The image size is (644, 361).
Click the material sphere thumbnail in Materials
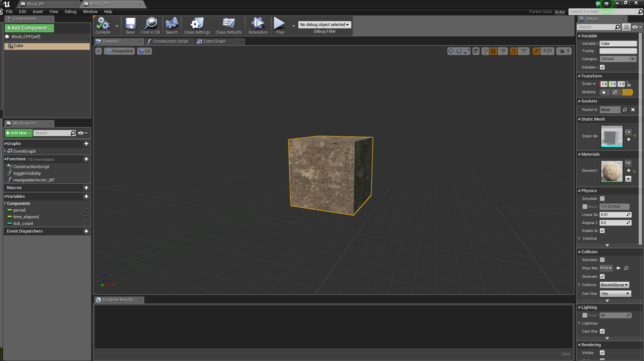pyautogui.click(x=612, y=171)
